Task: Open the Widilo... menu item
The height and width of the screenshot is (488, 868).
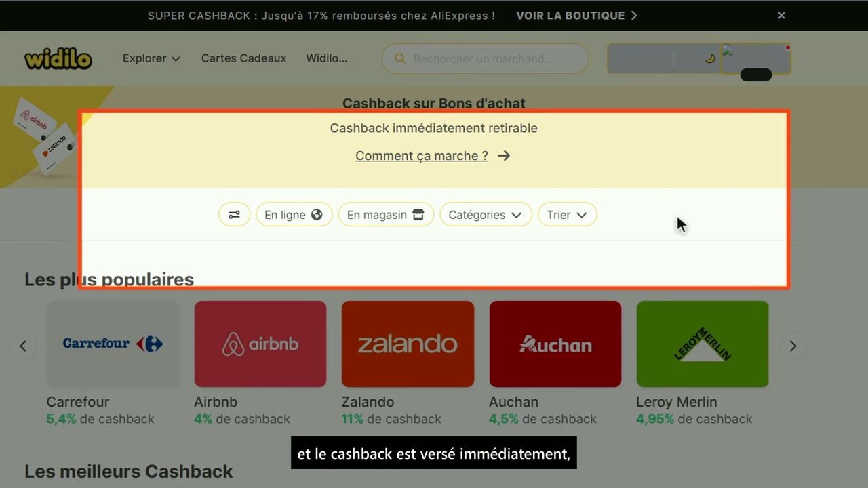Action: tap(326, 58)
